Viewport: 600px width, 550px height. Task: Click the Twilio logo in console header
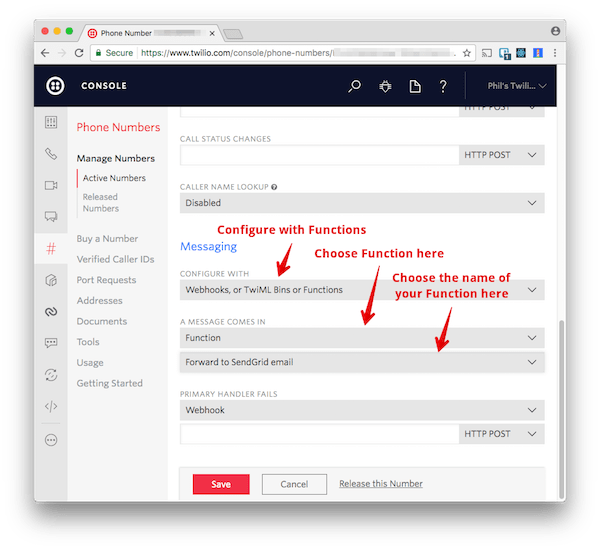coord(55,86)
